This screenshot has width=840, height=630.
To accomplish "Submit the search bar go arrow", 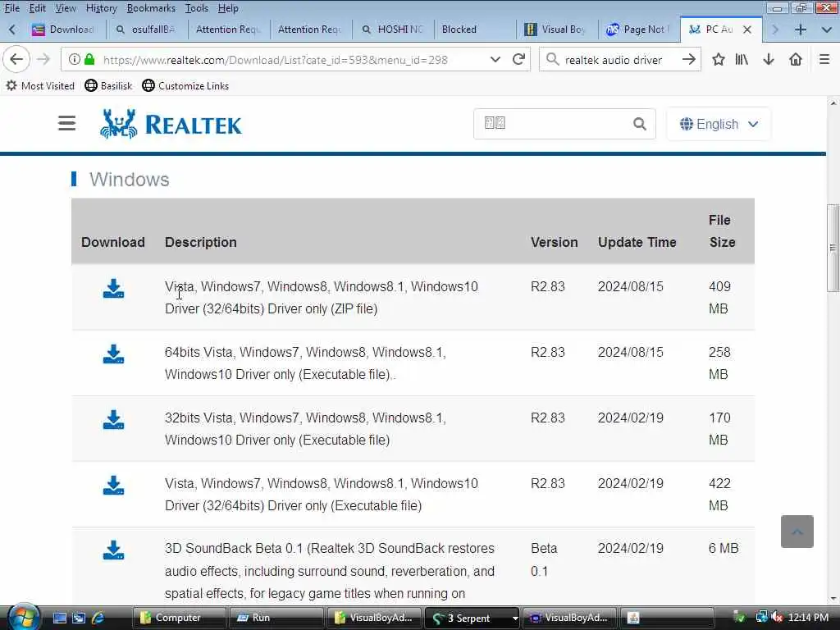I will 689,59.
